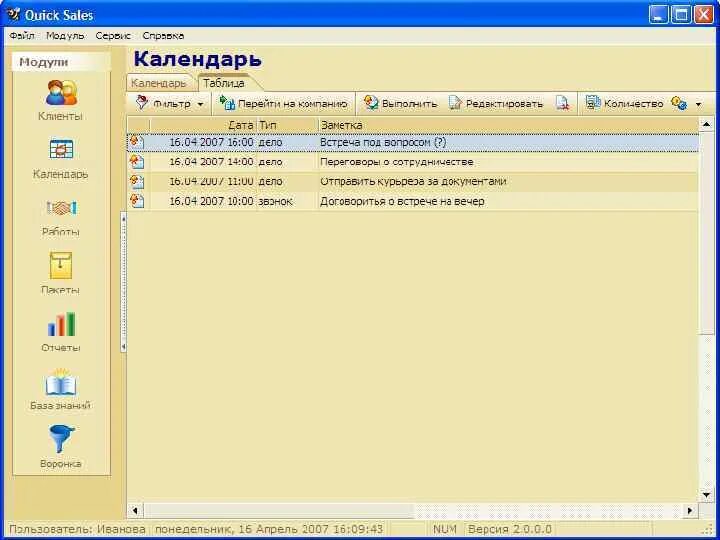Open the Клиенты module icon
Image resolution: width=720 pixels, height=540 pixels.
[x=62, y=92]
